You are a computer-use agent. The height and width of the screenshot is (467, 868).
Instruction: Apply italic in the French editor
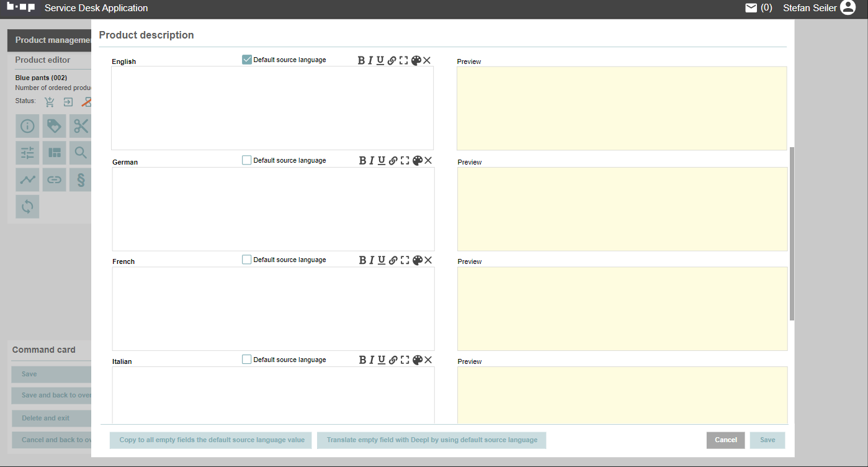(x=372, y=260)
